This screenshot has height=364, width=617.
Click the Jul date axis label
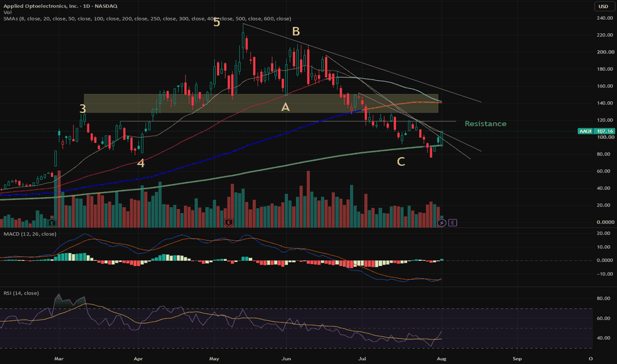[362, 359]
